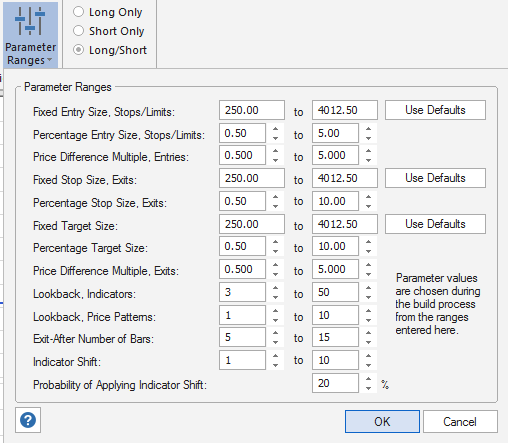508x443 pixels.
Task: Click Lookback Indicators maximum field 50
Action: pos(335,292)
